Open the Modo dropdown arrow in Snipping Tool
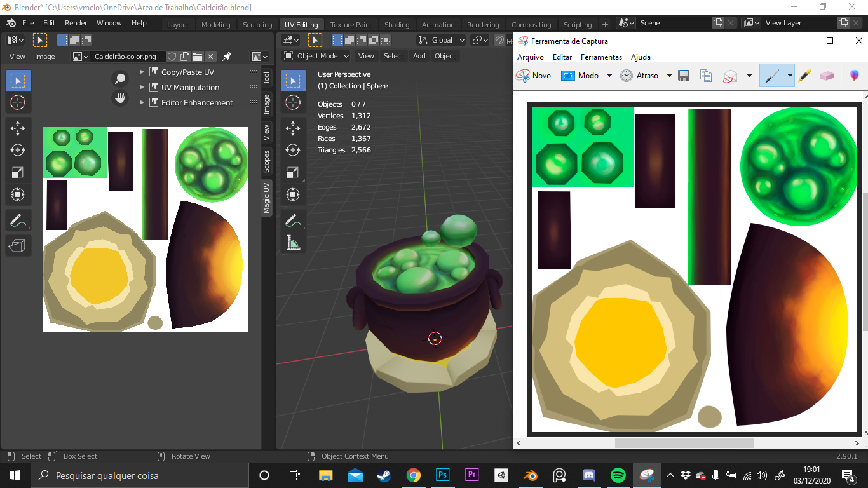This screenshot has height=488, width=868. coord(609,76)
